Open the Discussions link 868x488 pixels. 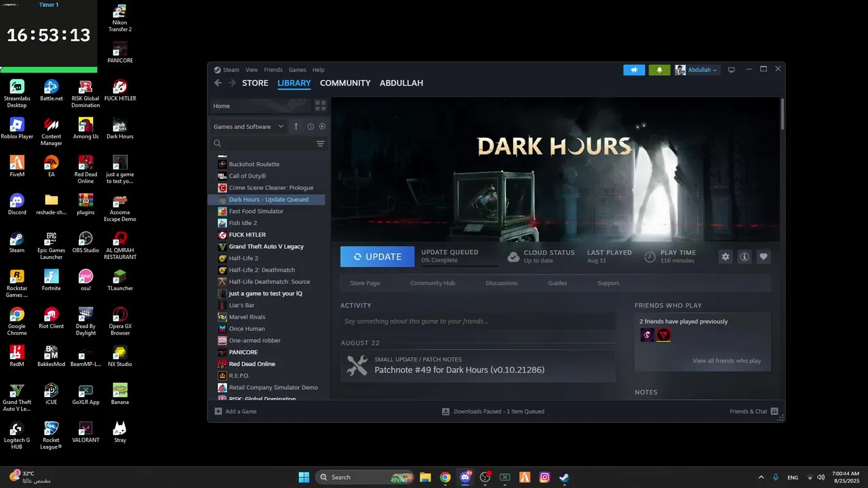tap(502, 283)
